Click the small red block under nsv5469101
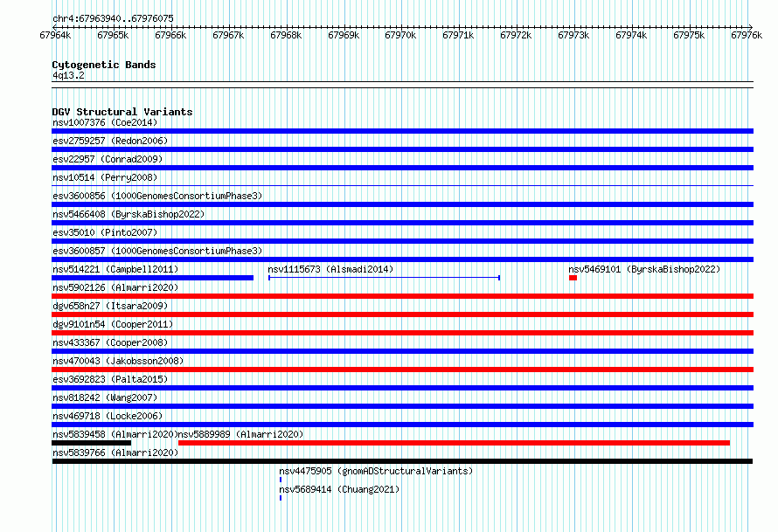The width and height of the screenshot is (778, 532). [x=573, y=278]
